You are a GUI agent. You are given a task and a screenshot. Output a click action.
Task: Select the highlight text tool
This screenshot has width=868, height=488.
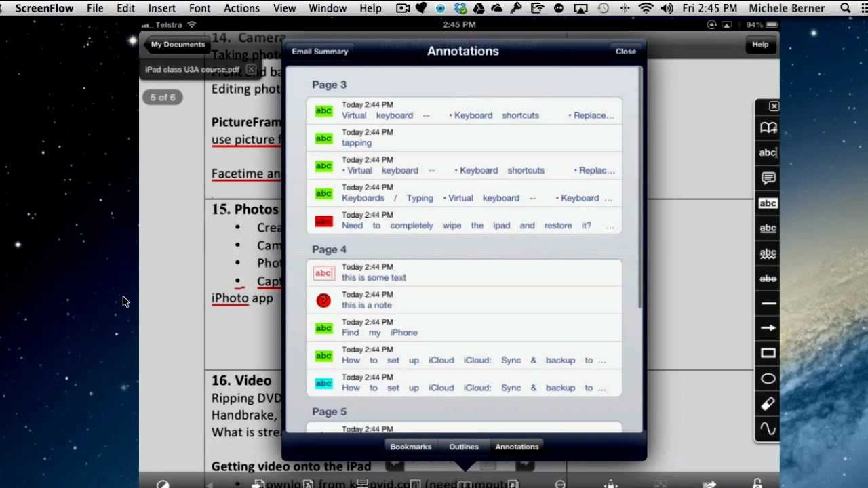click(768, 203)
